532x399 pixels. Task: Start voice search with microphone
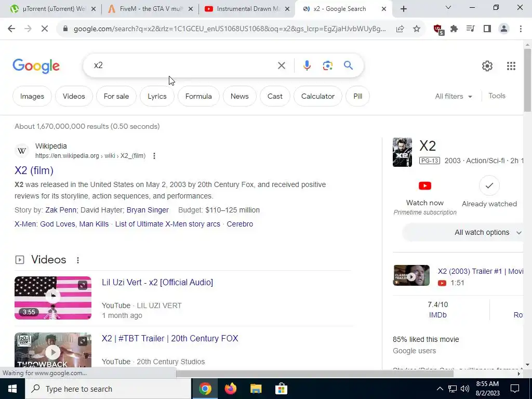click(x=307, y=65)
